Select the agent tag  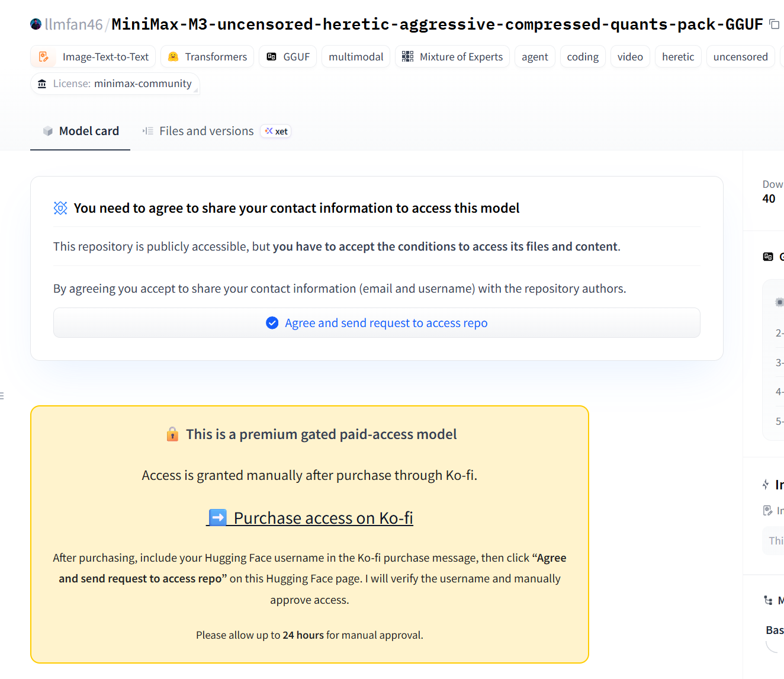click(x=535, y=57)
